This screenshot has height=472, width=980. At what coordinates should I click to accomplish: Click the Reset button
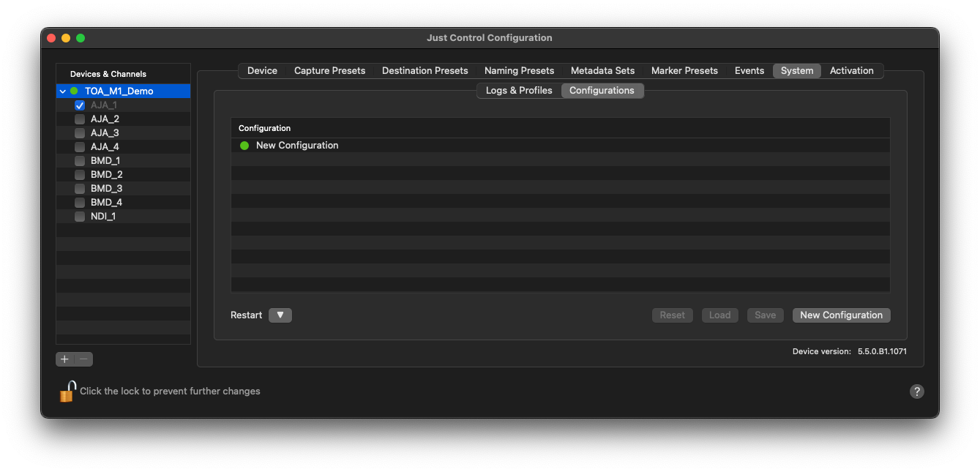pyautogui.click(x=673, y=315)
